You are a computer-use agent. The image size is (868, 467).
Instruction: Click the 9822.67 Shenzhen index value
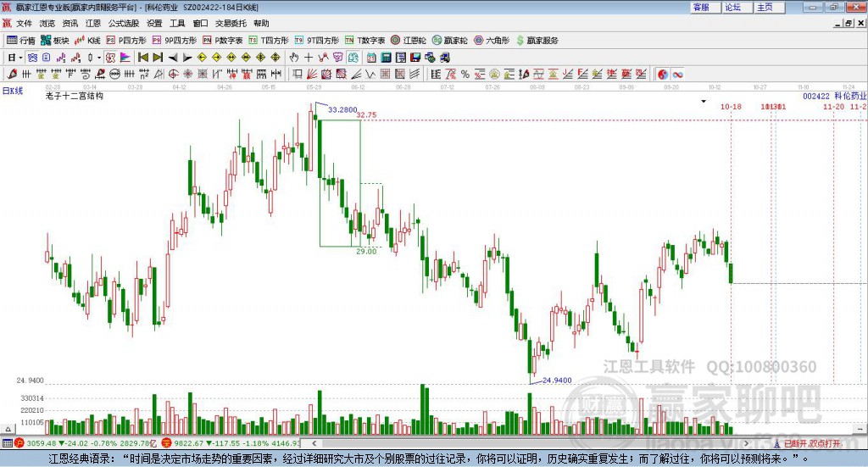(x=189, y=443)
